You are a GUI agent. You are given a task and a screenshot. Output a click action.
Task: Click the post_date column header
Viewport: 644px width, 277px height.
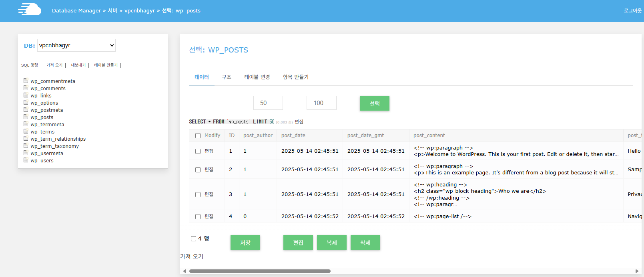[293, 135]
